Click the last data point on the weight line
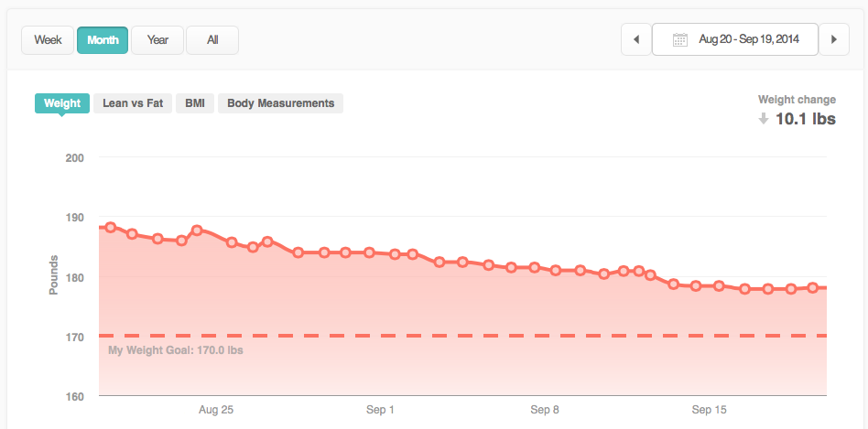Image resolution: width=868 pixels, height=429 pixels. pos(812,287)
